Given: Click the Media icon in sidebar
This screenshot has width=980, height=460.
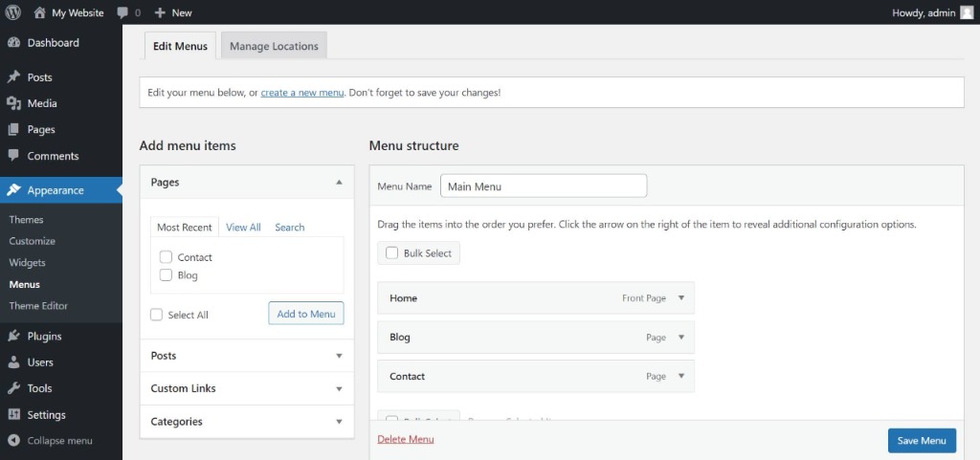Looking at the screenshot, I should point(13,103).
